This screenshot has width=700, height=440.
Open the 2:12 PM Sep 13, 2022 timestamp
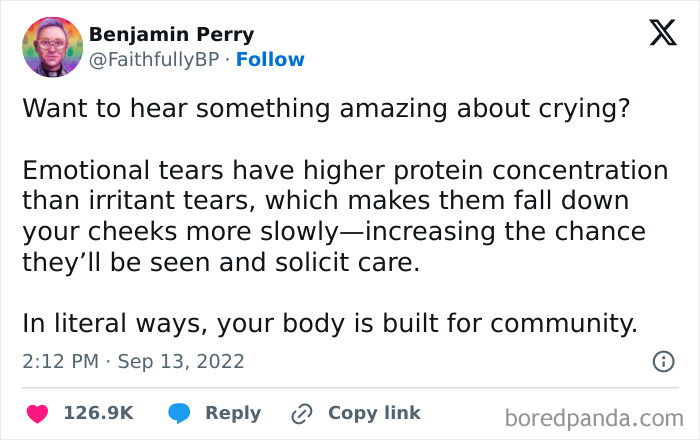pyautogui.click(x=133, y=361)
